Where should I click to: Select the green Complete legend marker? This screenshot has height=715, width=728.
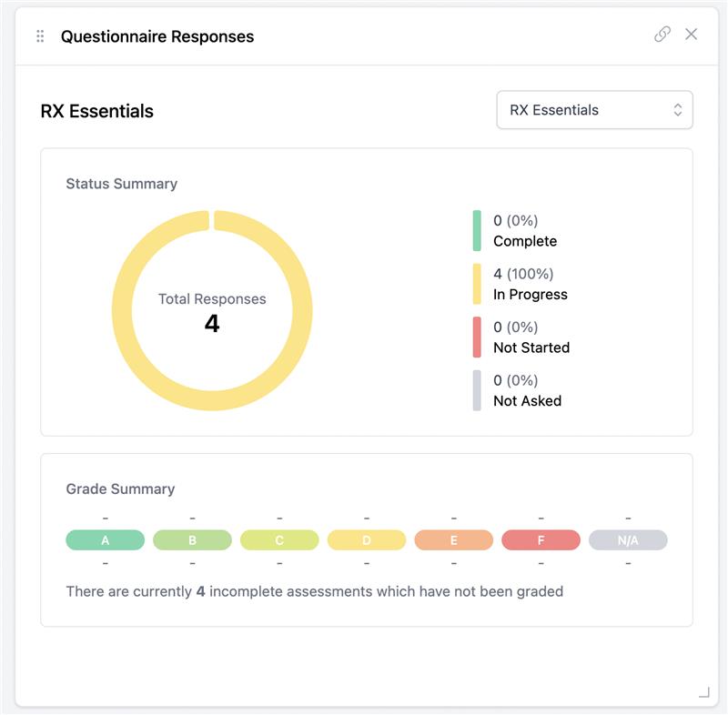point(477,231)
